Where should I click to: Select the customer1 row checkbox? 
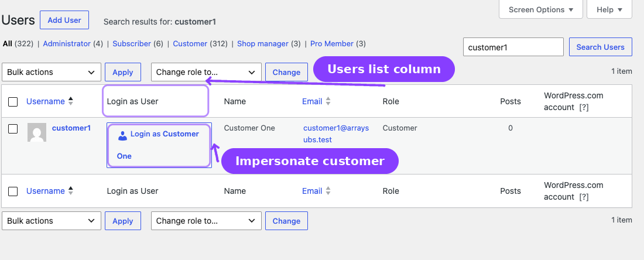[x=13, y=129]
